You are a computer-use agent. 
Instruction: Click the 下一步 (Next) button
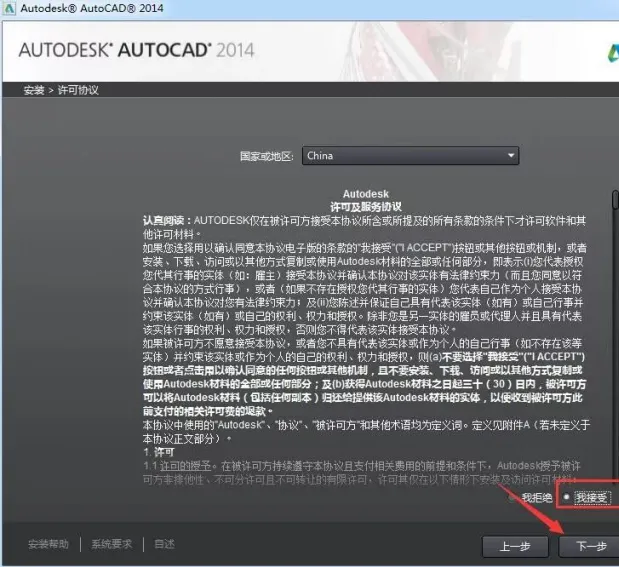(589, 546)
